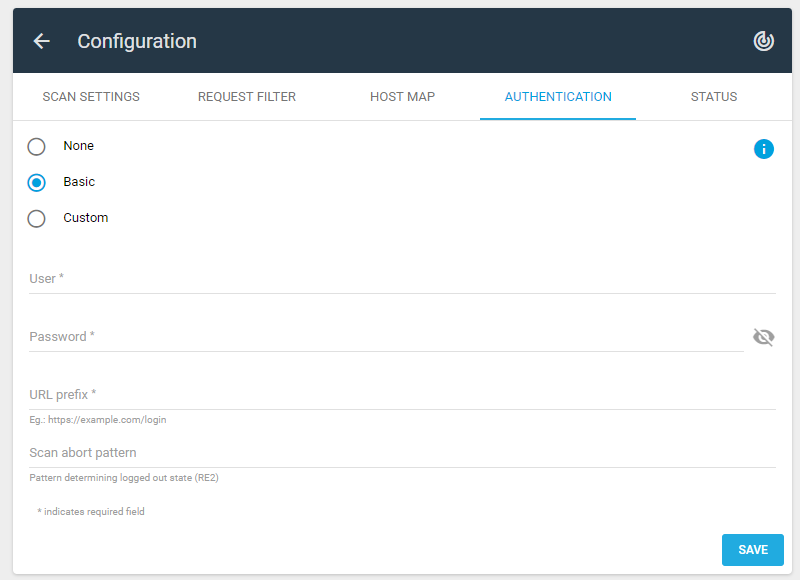Click into the URL prefix field

pos(402,395)
